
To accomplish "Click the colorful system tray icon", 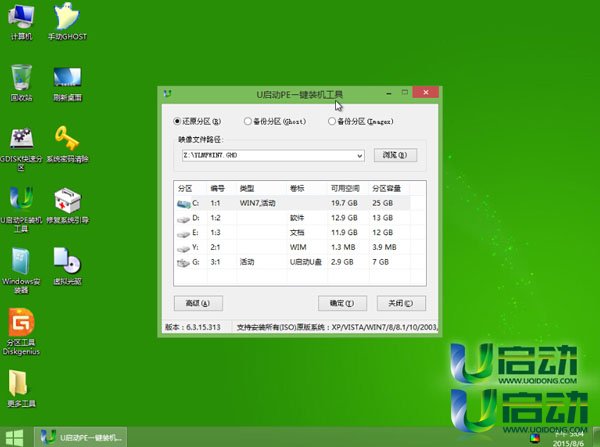I will coord(535,438).
